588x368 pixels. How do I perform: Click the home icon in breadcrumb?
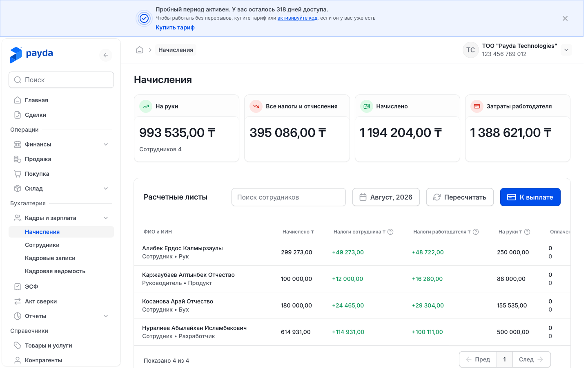pos(140,50)
